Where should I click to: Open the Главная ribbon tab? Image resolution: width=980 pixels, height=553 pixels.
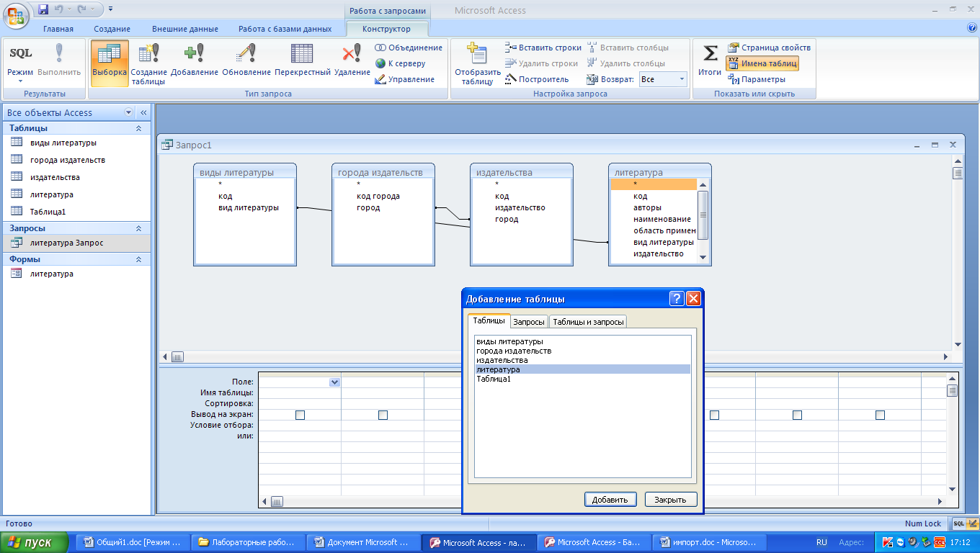[x=58, y=29]
